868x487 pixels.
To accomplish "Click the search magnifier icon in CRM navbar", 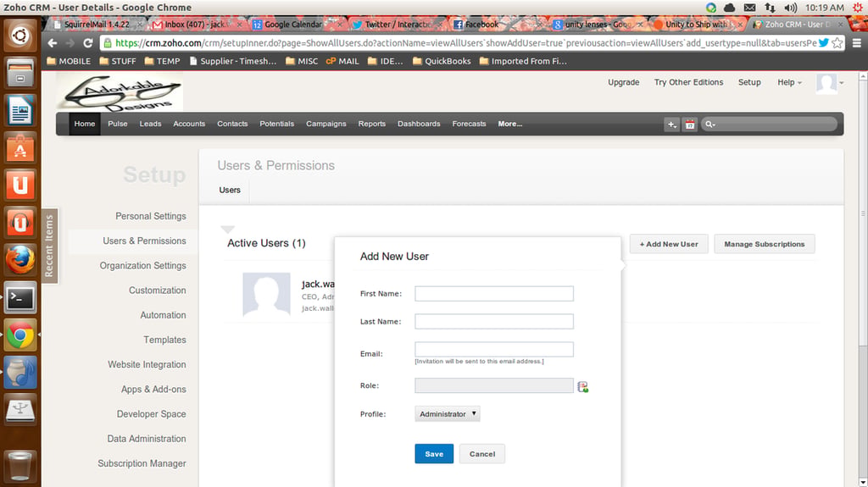I will pyautogui.click(x=709, y=125).
